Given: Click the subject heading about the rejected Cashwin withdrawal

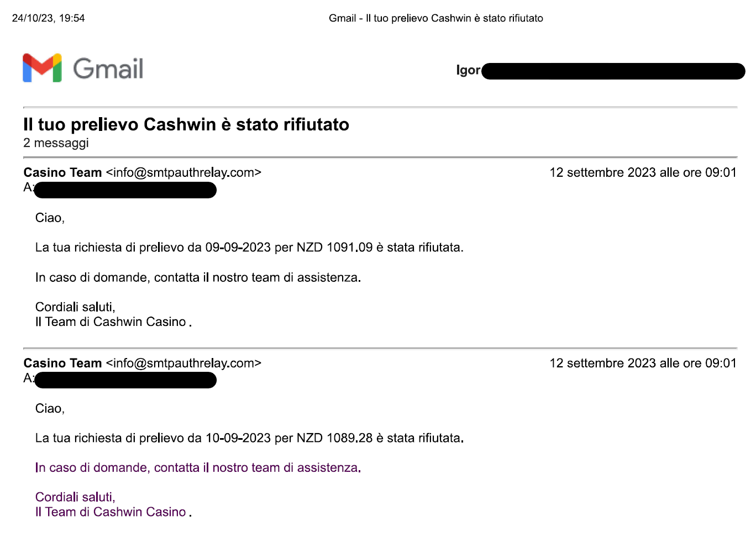Looking at the screenshot, I should click(x=186, y=124).
